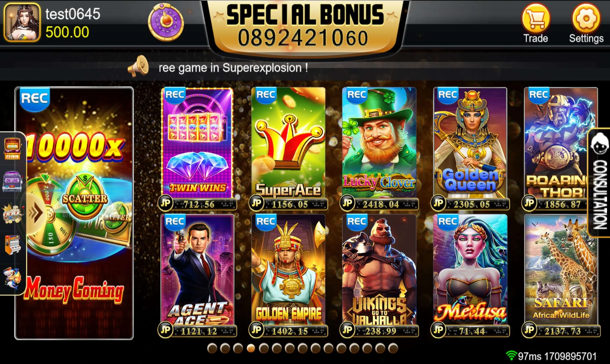The height and width of the screenshot is (364, 610).
Task: Open the Consultation side tab
Action: 599,182
